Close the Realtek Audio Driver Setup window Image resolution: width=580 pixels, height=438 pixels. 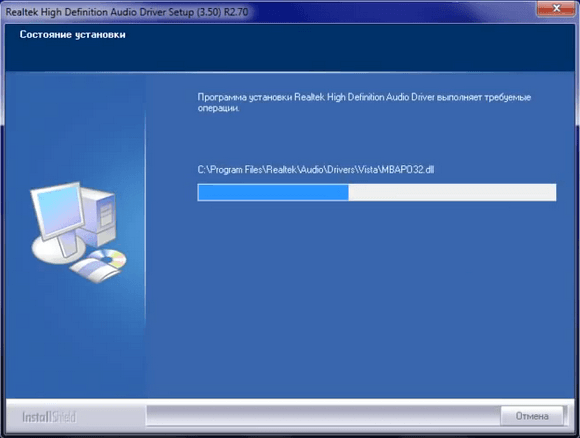(556, 8)
